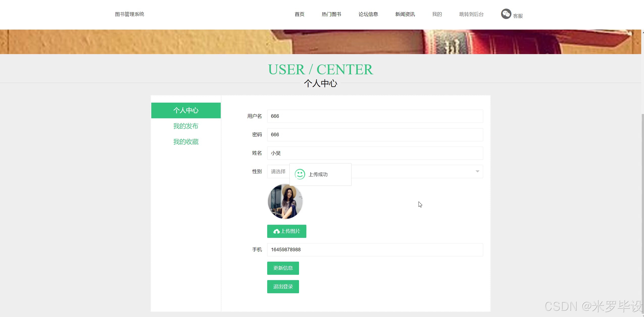This screenshot has height=317, width=644.
Task: Open the 我的 navigation item
Action: 437,14
